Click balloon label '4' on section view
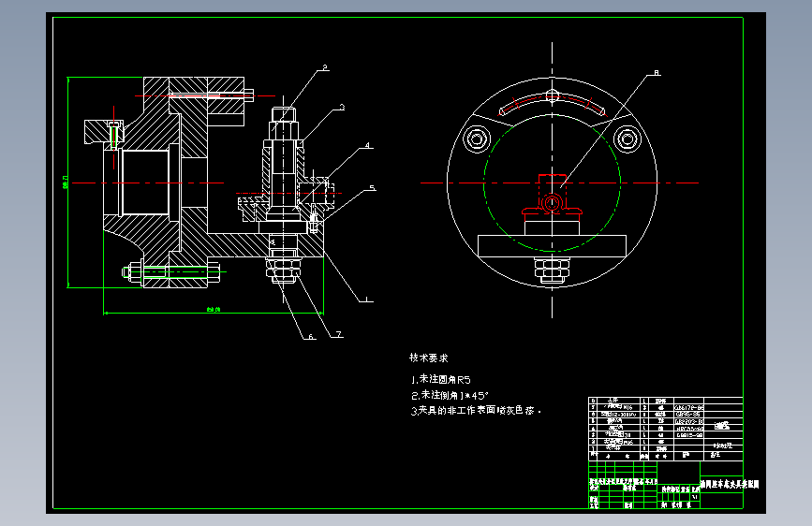The image size is (812, 526). (x=368, y=145)
